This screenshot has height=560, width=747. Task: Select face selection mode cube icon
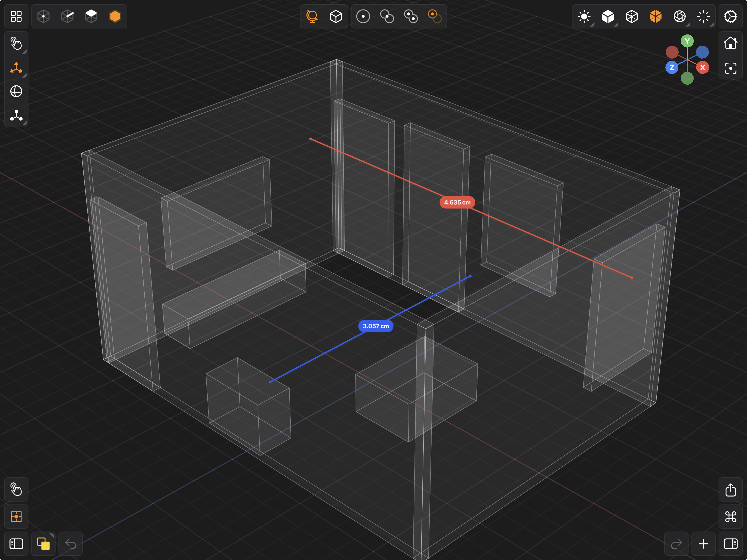pyautogui.click(x=91, y=16)
